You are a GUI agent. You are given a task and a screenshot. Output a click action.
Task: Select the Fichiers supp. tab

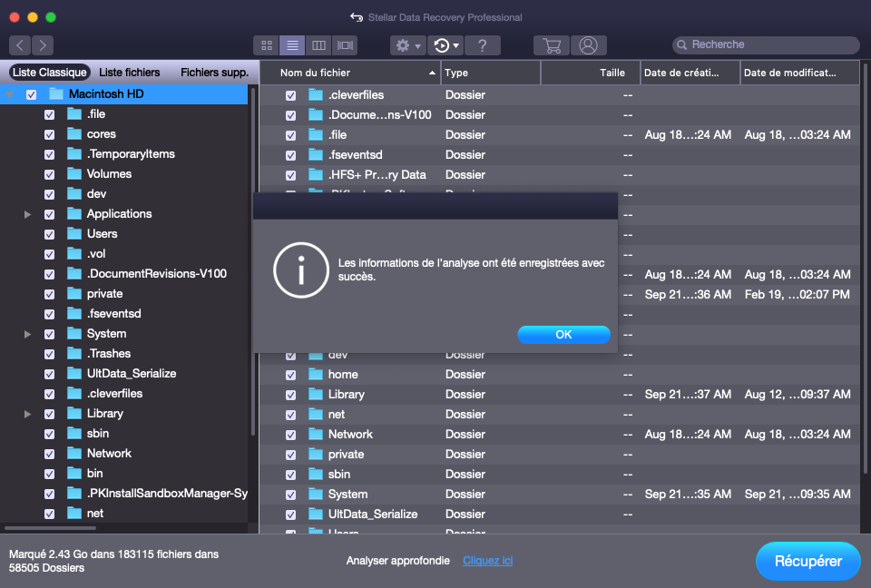point(214,73)
